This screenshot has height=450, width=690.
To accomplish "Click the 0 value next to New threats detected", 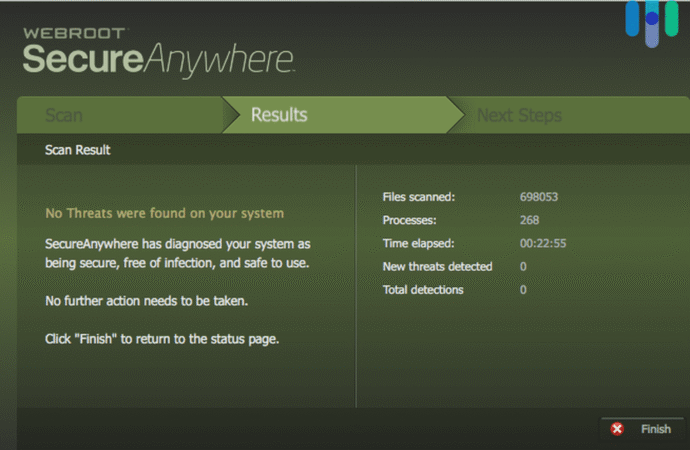I will coord(523,267).
